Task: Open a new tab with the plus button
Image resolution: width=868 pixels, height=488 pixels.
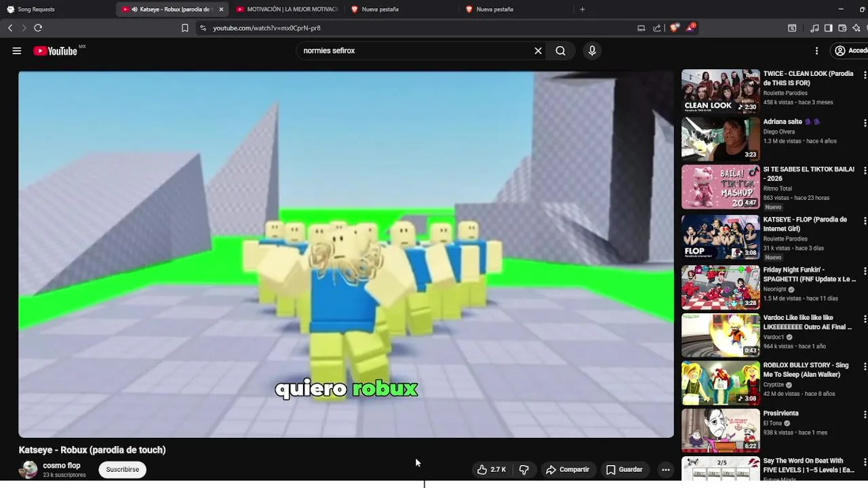Action: point(582,9)
